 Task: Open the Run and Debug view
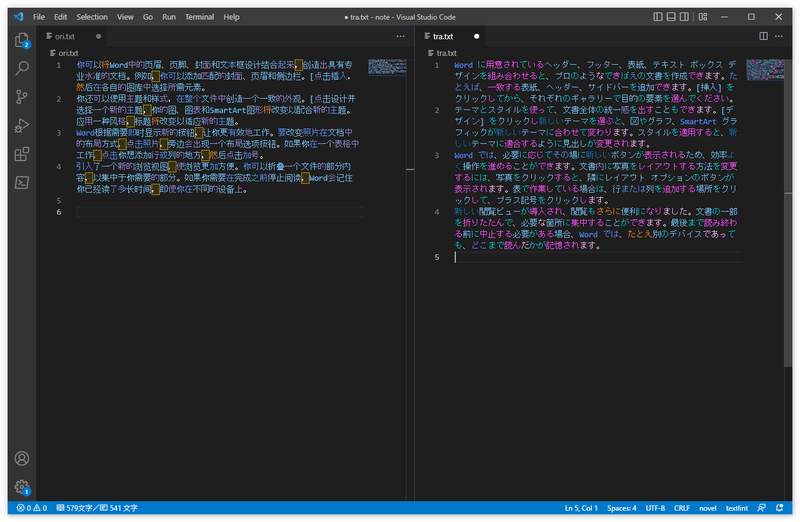click(22, 126)
